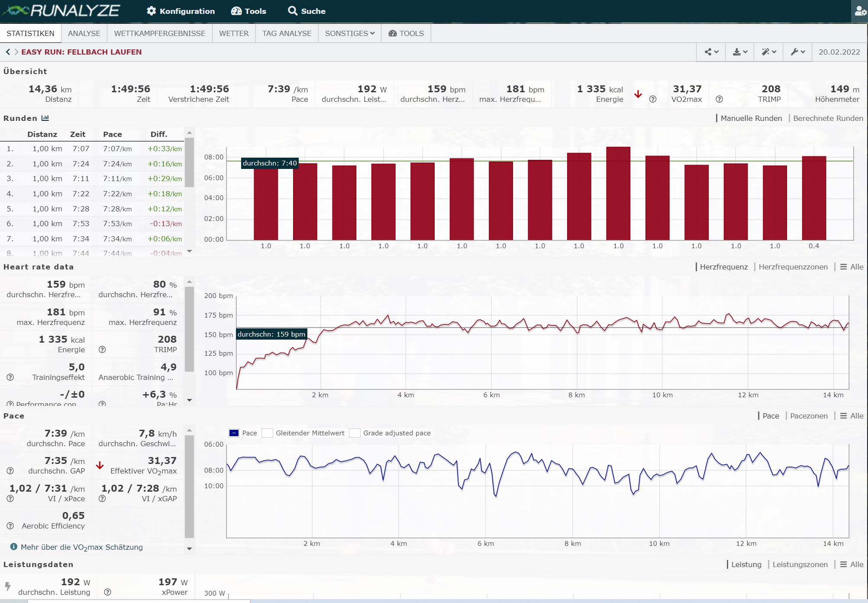Screen dimensions: 868x603
Task: Click the magic wand tools icon
Action: tap(768, 52)
